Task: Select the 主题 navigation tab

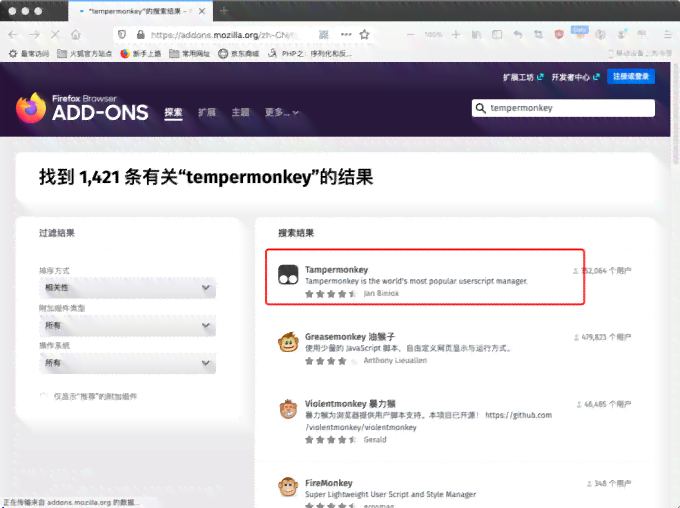Action: tap(240, 112)
